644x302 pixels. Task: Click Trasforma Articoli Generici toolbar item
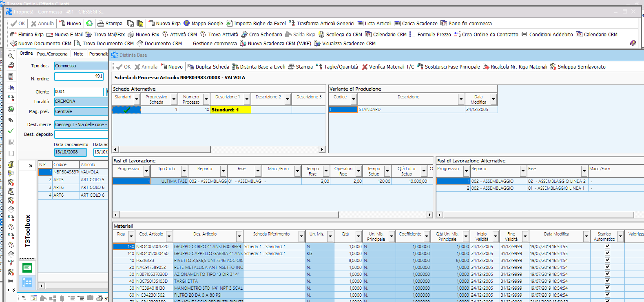[x=321, y=23]
